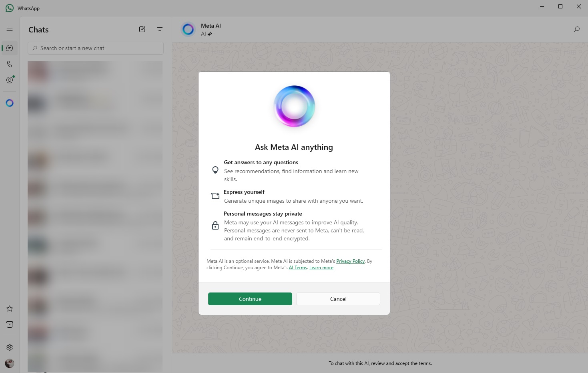The image size is (588, 373).
Task: Open the Status updates icon
Action: pyautogui.click(x=10, y=80)
